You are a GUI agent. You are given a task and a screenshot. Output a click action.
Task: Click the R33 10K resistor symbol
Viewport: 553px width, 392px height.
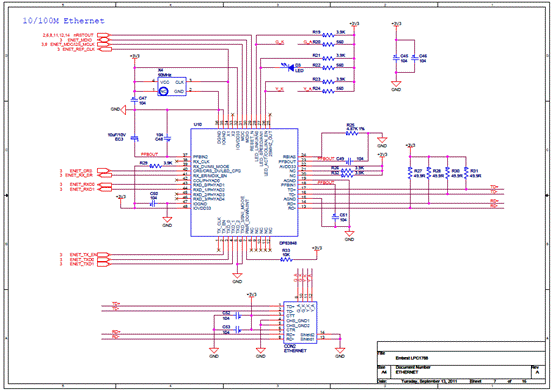286,260
